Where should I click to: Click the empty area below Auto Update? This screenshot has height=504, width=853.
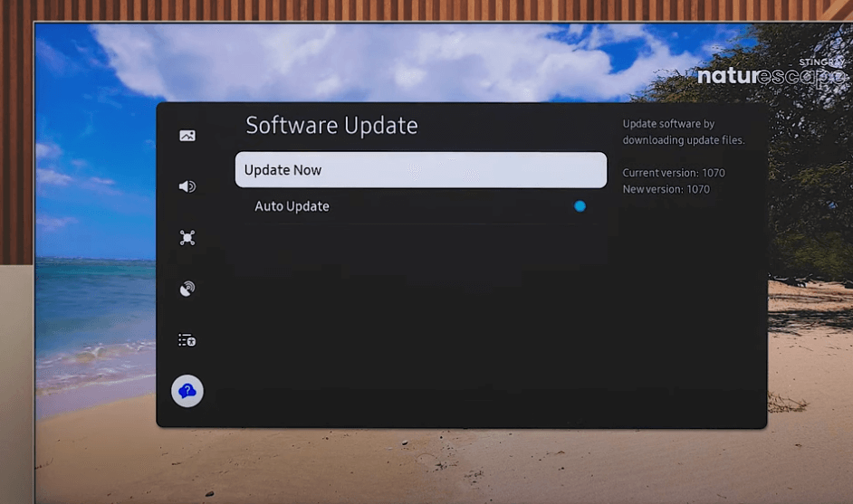pos(421,317)
